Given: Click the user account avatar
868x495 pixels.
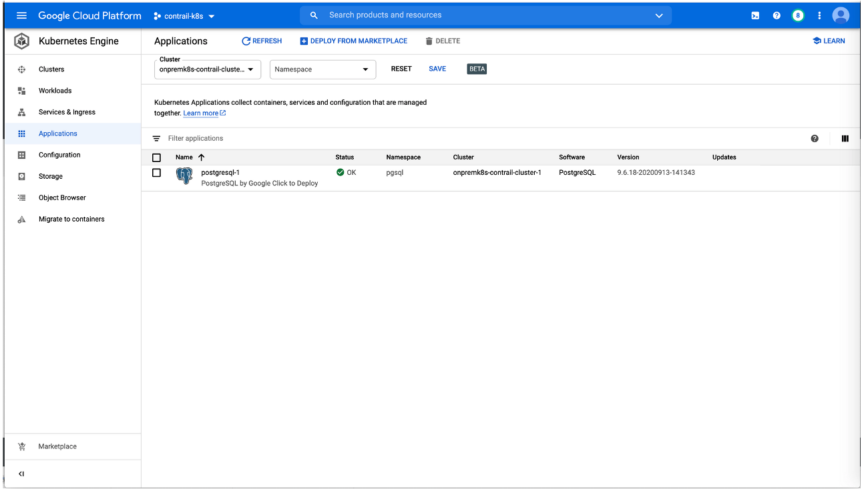Looking at the screenshot, I should coord(841,15).
